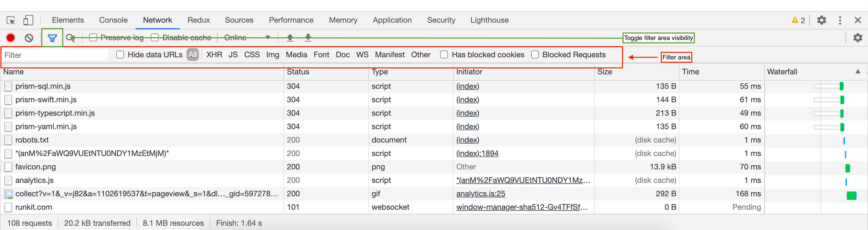This screenshot has width=868, height=230.
Task: Stop recording network log red button
Action: coord(11,38)
